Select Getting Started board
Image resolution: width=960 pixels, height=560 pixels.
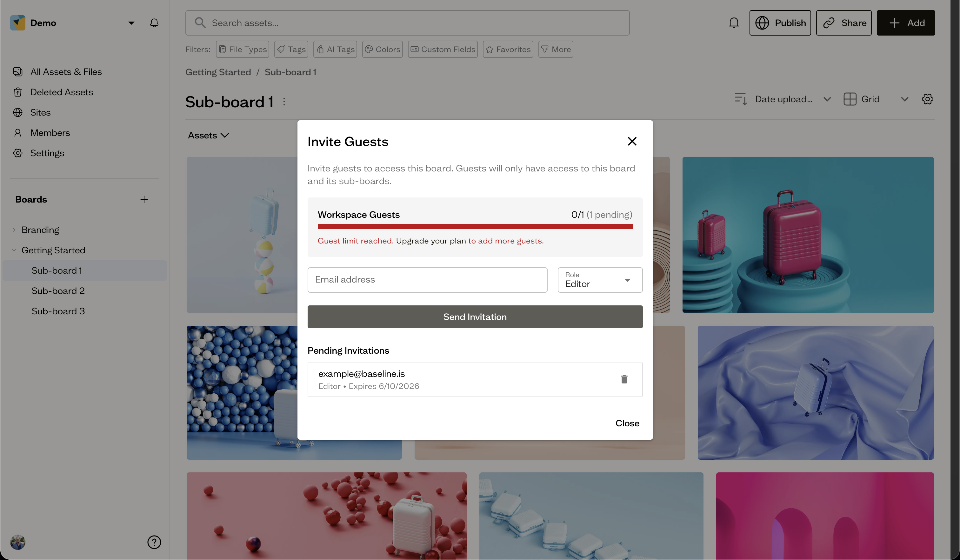click(x=53, y=250)
